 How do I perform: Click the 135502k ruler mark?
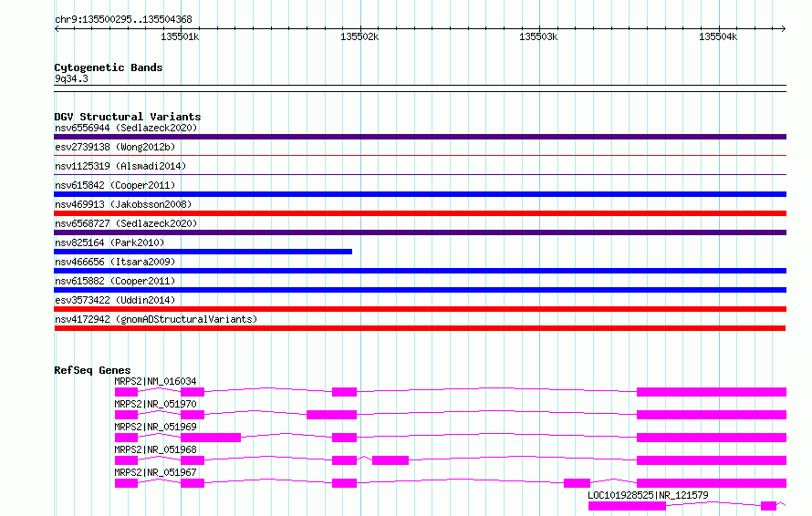click(x=359, y=36)
